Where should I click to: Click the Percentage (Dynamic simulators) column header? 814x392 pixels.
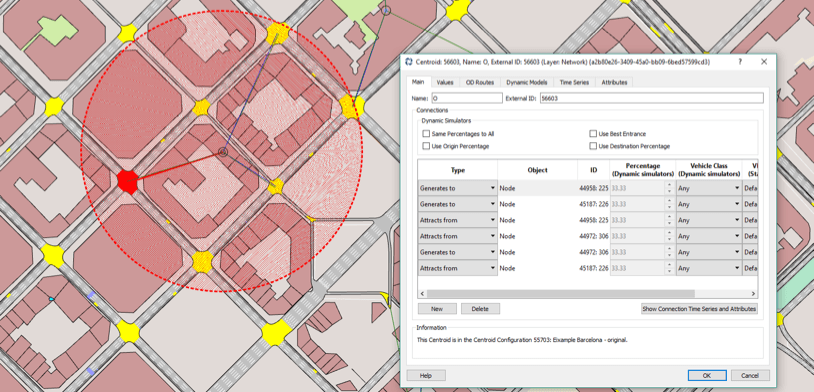tap(643, 170)
